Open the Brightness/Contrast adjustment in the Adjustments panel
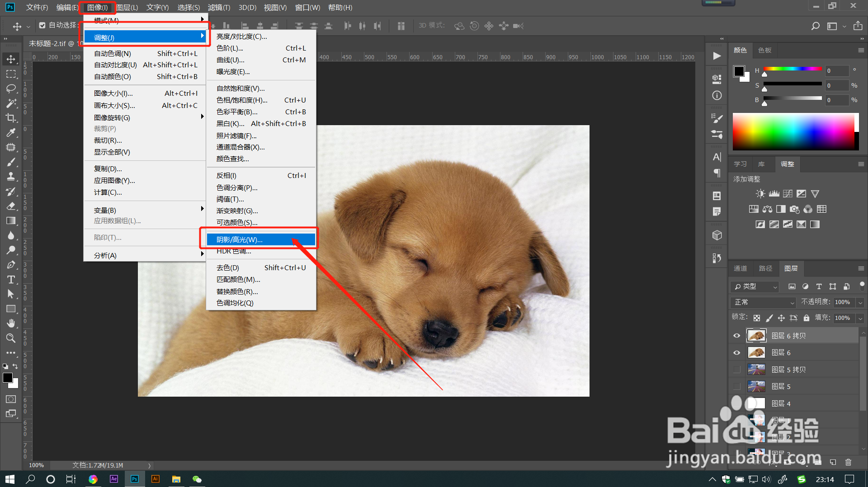This screenshot has height=487, width=868. [x=760, y=193]
